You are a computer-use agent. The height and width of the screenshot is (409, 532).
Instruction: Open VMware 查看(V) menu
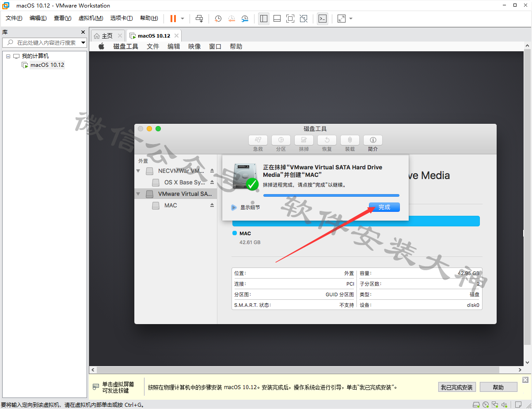click(x=62, y=18)
